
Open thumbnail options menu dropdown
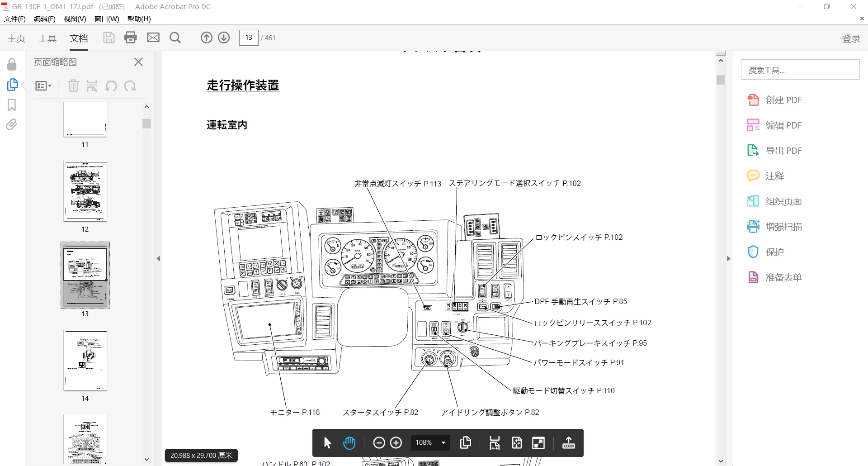coord(43,86)
